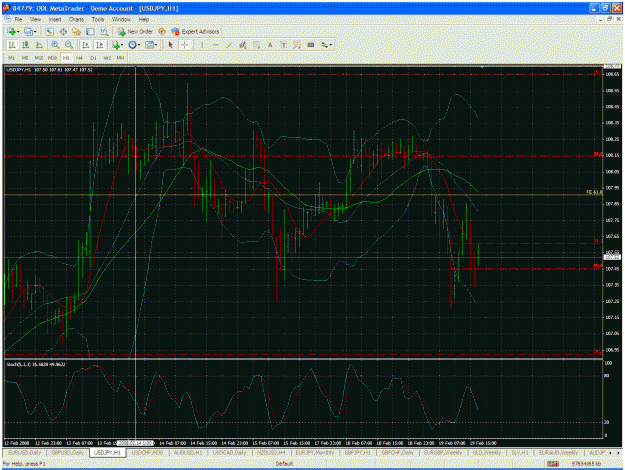
Task: Switch to the EURGBP,Weekly chart tab
Action: 442,453
